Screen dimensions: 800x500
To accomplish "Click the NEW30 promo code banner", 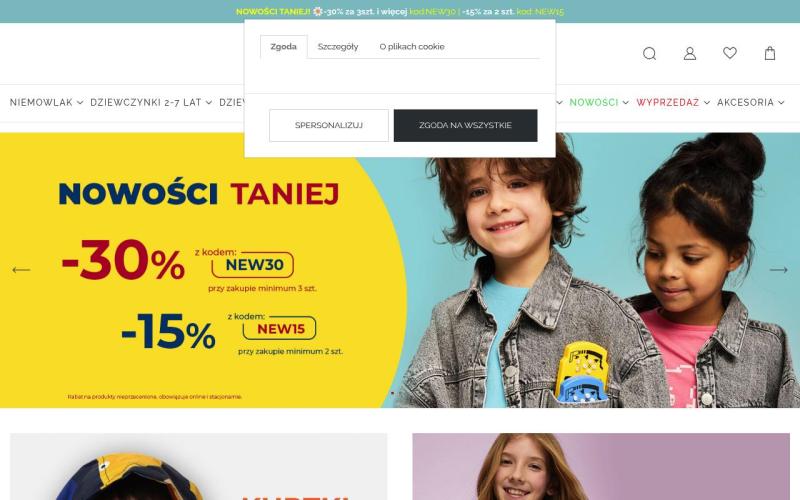I will tap(253, 265).
